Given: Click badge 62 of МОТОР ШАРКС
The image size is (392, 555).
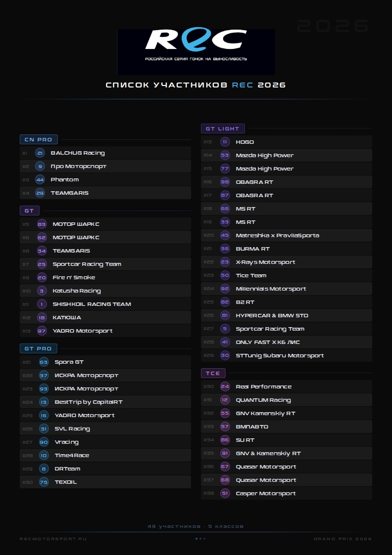Looking at the screenshot, I should coord(42,238).
